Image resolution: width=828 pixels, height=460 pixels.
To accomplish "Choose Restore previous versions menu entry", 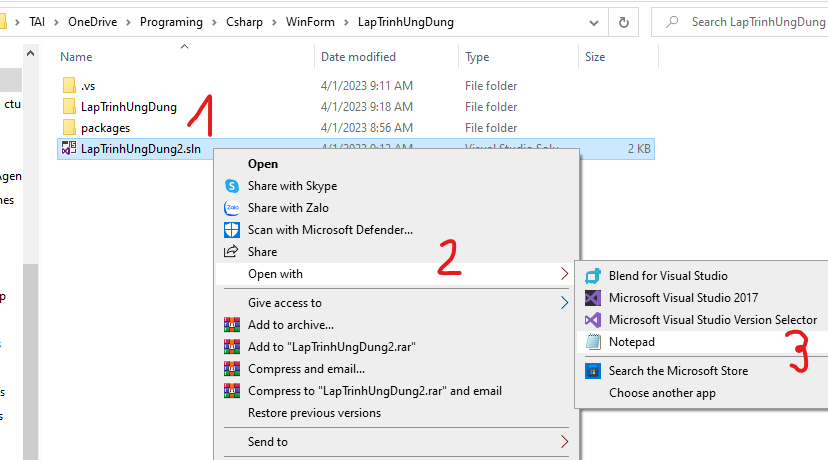I will coord(314,413).
